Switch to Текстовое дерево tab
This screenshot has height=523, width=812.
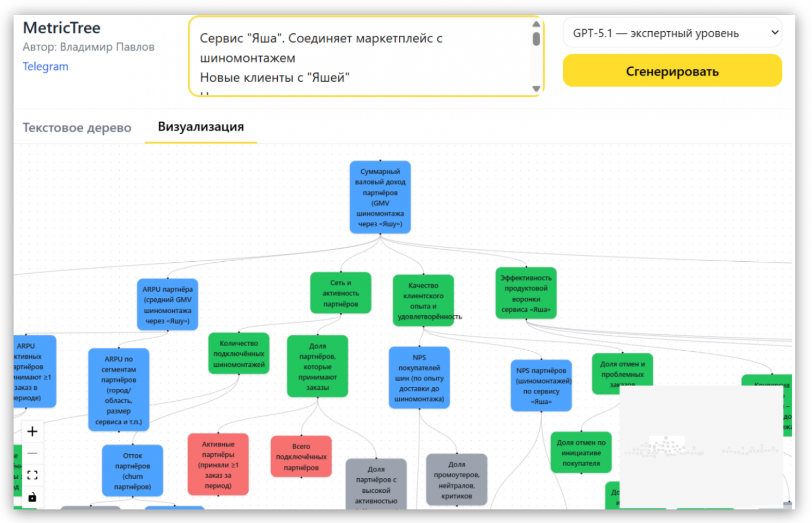[x=77, y=128]
